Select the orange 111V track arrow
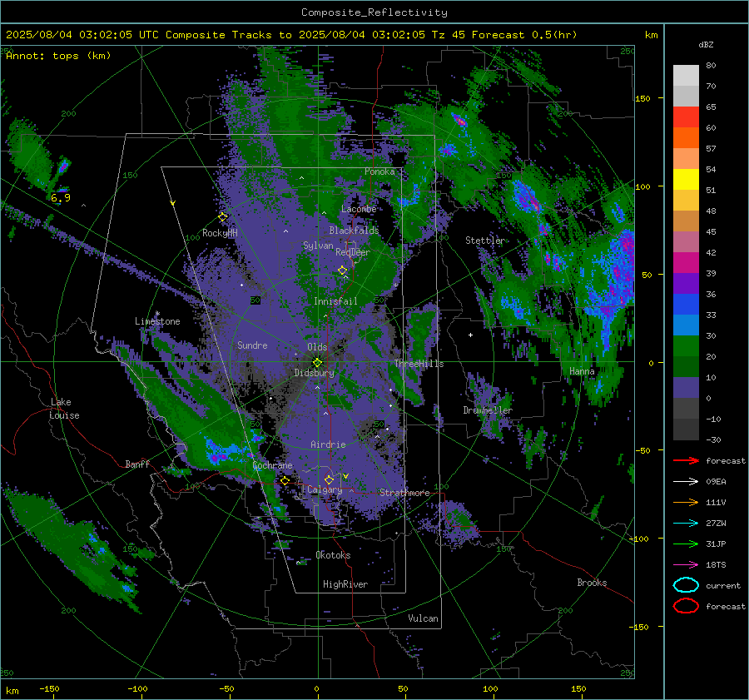The height and width of the screenshot is (700, 749). coord(686,502)
